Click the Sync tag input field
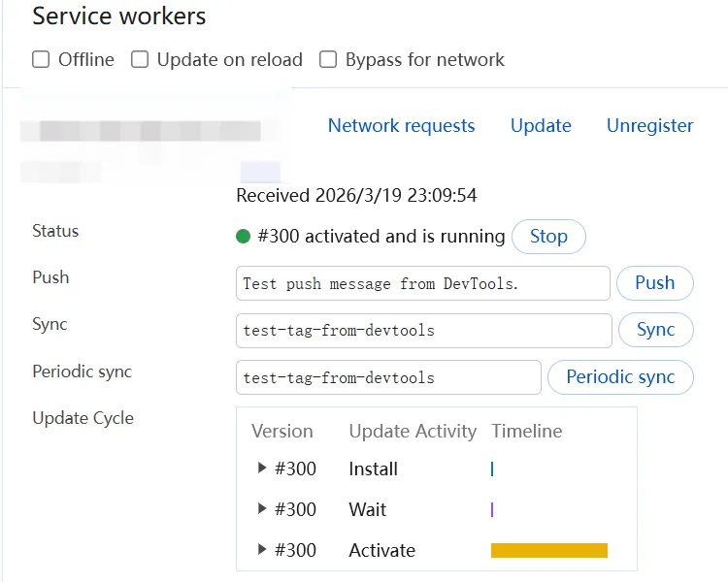 click(x=423, y=330)
